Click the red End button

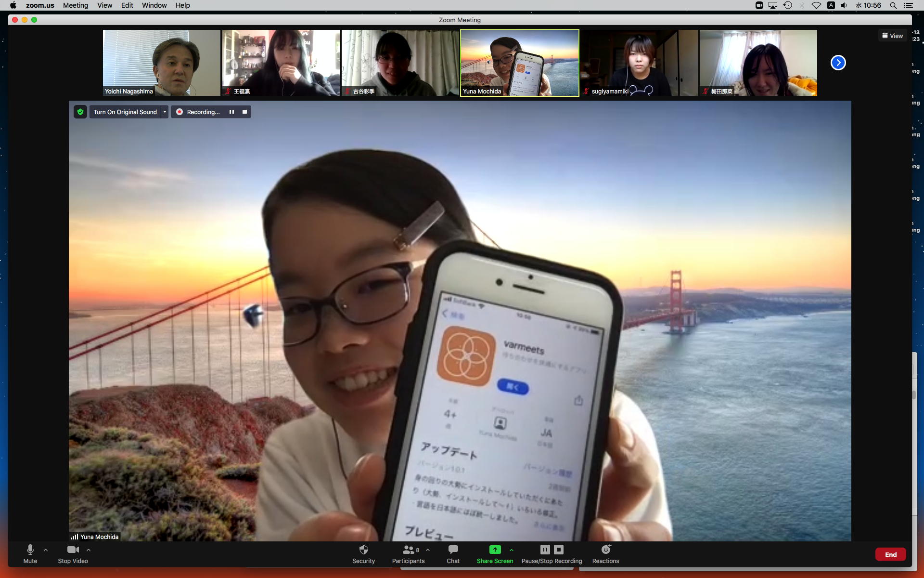(x=890, y=554)
